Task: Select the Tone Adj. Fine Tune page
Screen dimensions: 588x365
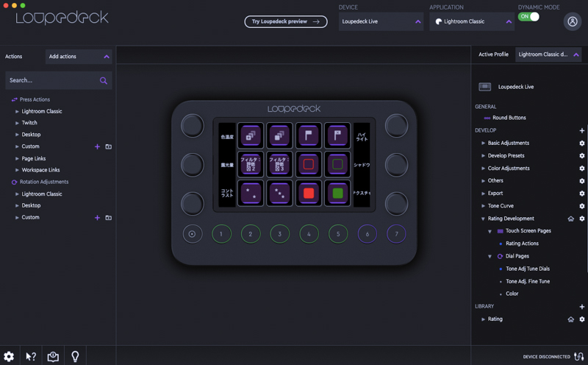Action: click(528, 281)
